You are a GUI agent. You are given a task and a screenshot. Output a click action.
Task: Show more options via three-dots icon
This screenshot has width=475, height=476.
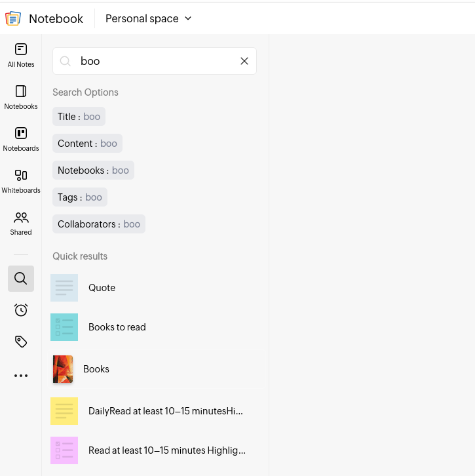(21, 376)
